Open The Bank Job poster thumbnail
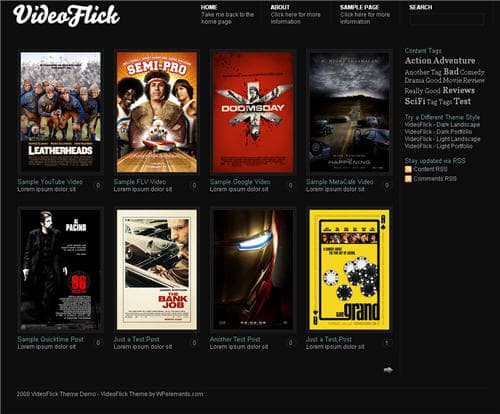500x414 pixels. tap(157, 269)
